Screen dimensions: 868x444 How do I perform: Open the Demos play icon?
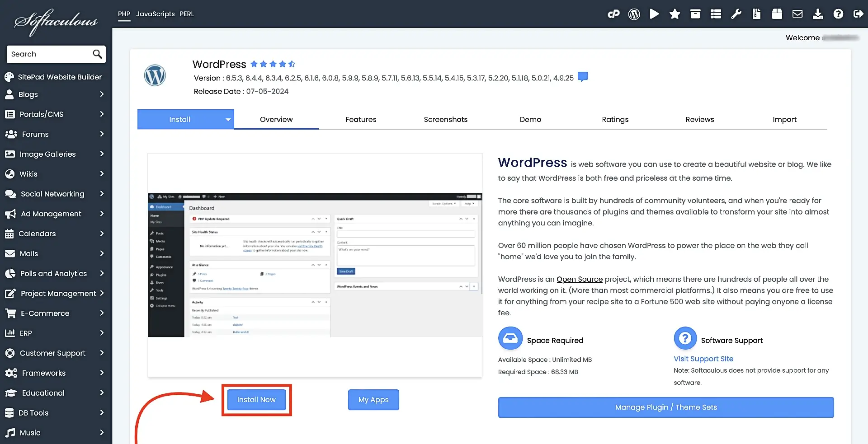point(654,14)
